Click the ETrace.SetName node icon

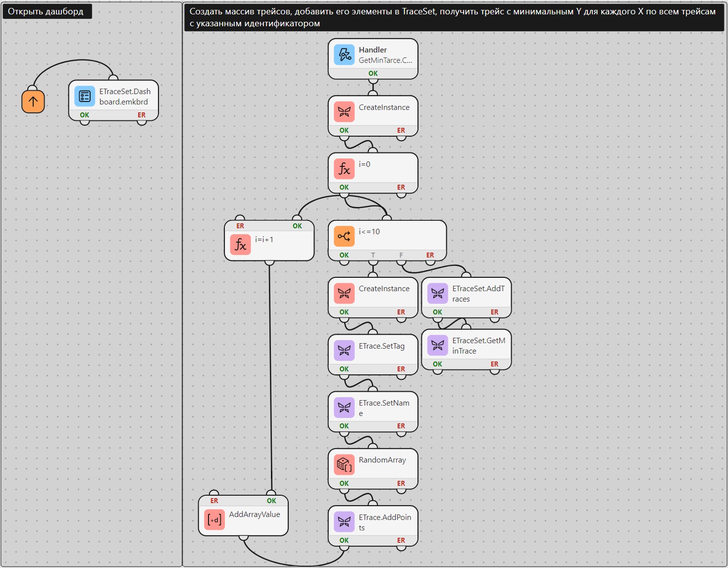tap(344, 408)
